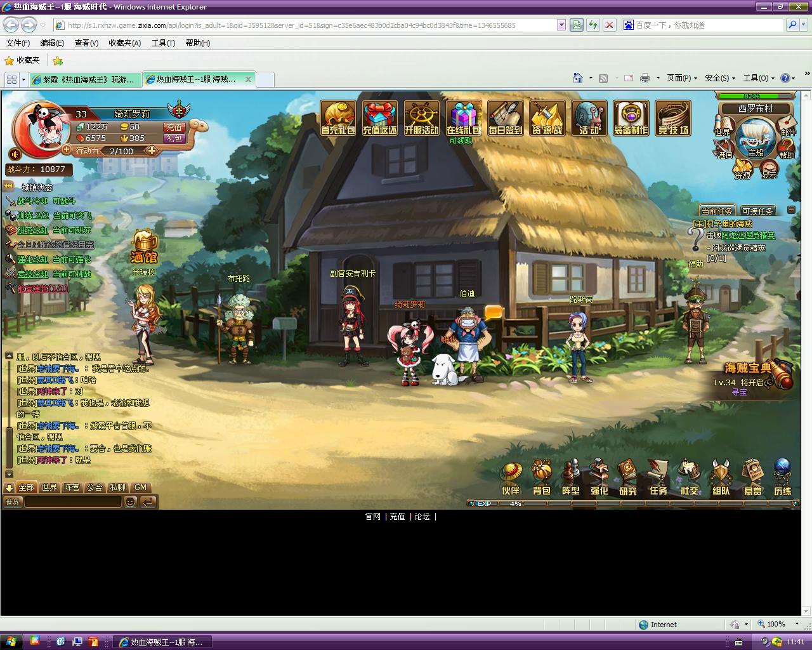Click the 充值 recharge button by profile
The width and height of the screenshot is (812, 650).
(174, 127)
